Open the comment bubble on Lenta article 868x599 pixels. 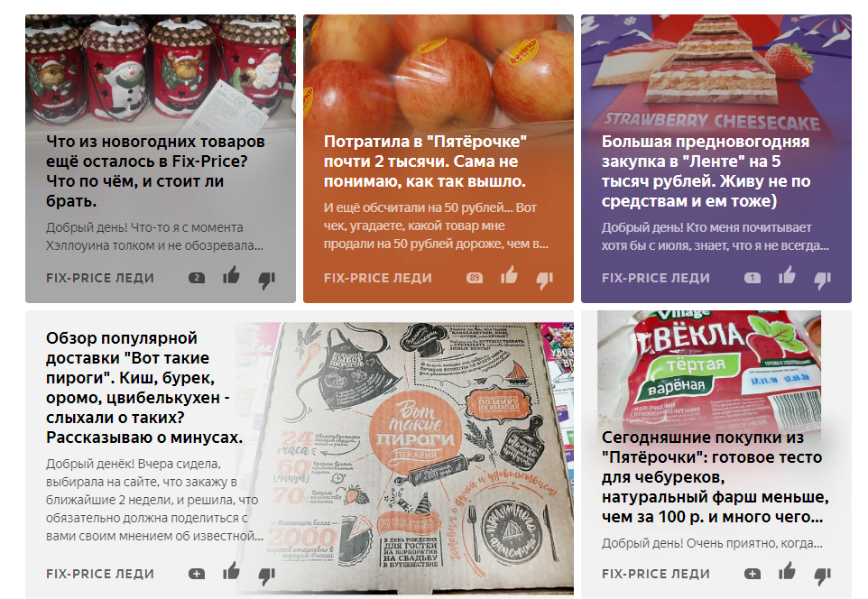click(x=753, y=278)
